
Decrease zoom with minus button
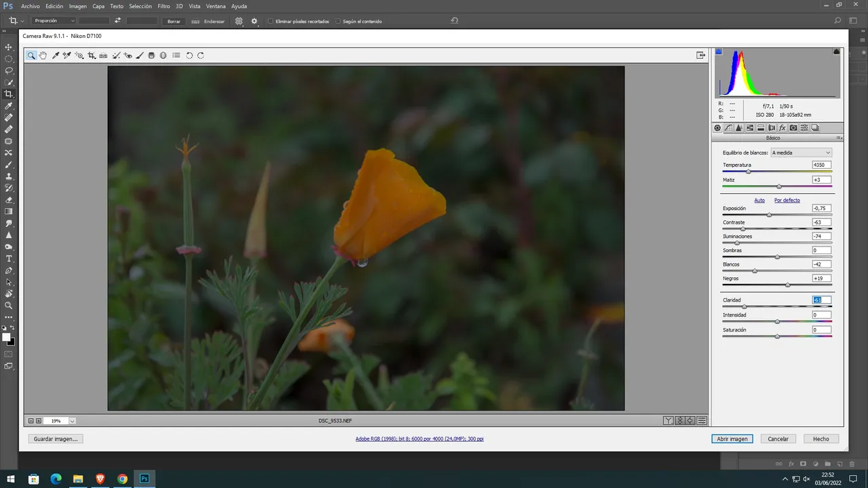click(x=31, y=421)
